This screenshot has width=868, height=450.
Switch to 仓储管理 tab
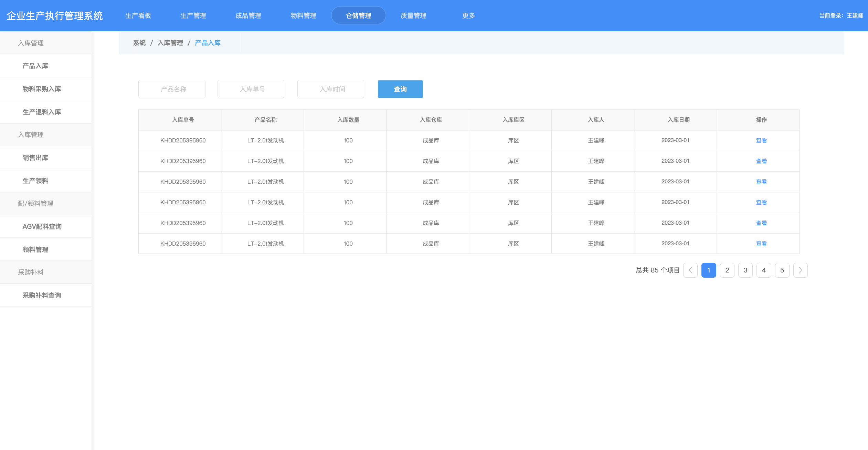coord(358,15)
